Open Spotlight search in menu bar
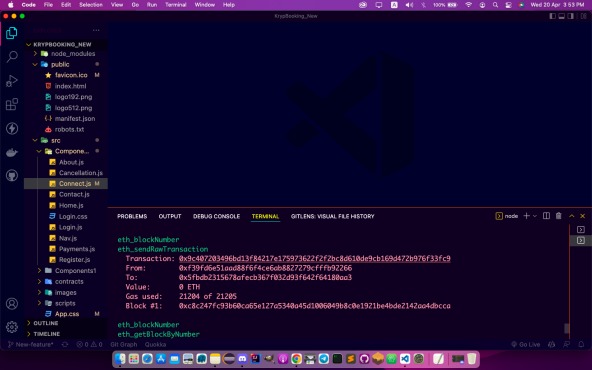 pyautogui.click(x=495, y=5)
